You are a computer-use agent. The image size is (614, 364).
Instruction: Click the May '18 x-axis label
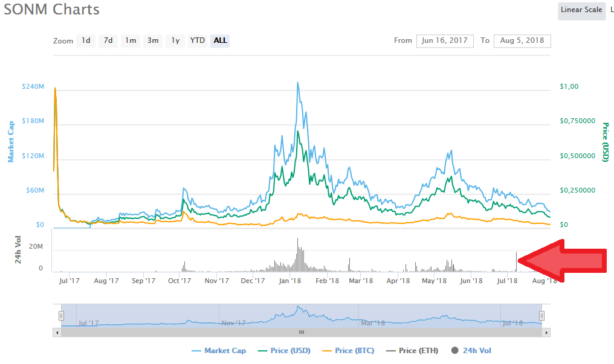tap(434, 281)
